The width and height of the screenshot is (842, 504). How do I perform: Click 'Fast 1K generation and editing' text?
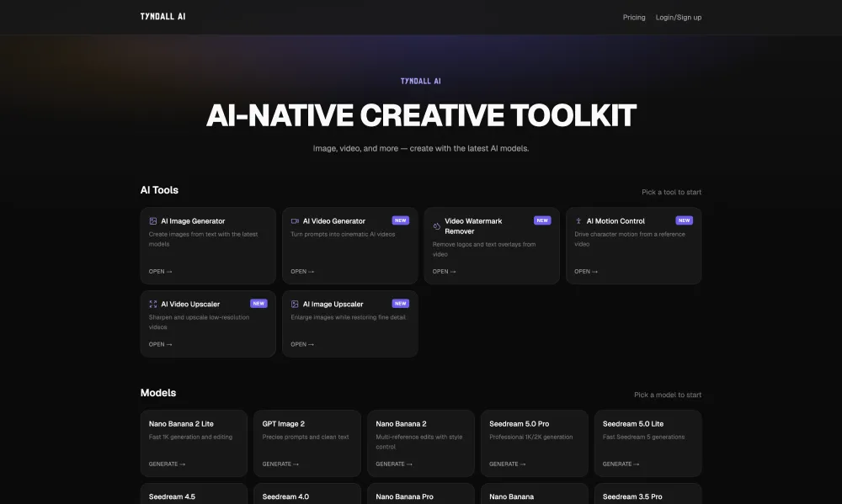(x=190, y=437)
